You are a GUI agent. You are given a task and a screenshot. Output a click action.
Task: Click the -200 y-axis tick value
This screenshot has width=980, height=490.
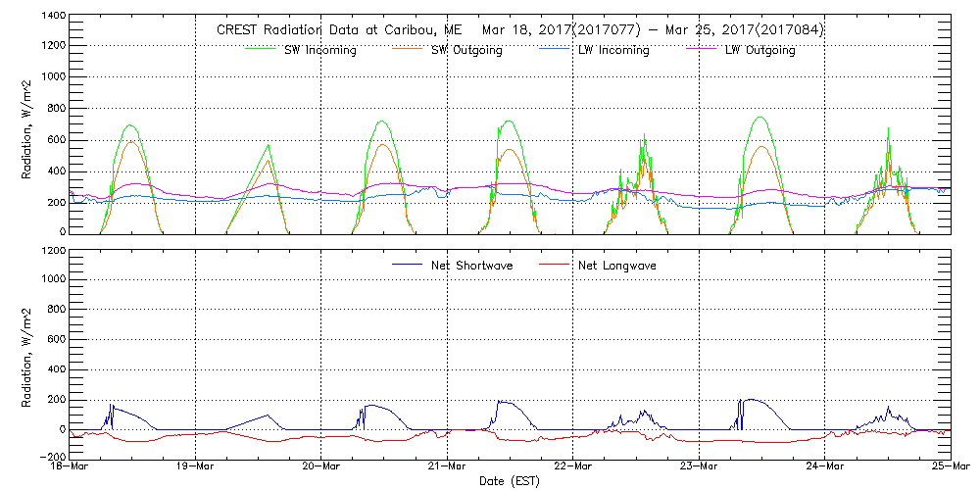pos(51,457)
